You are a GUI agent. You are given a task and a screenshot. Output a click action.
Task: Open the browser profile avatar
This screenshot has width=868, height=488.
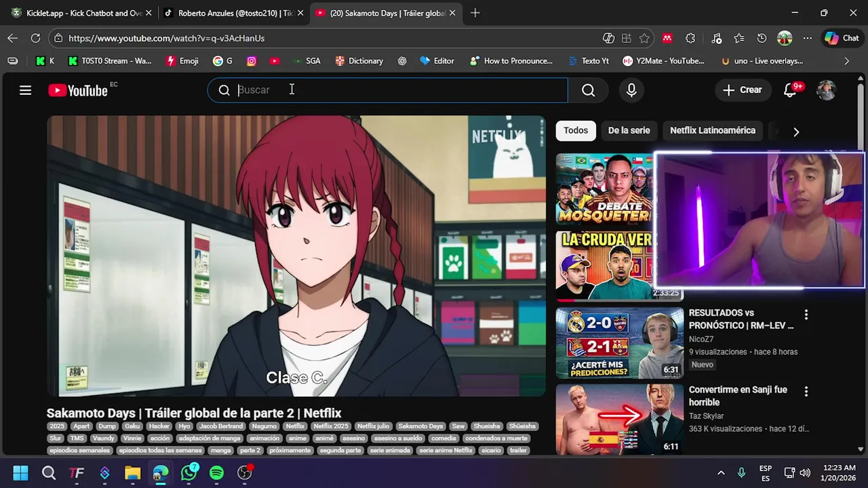coord(785,39)
